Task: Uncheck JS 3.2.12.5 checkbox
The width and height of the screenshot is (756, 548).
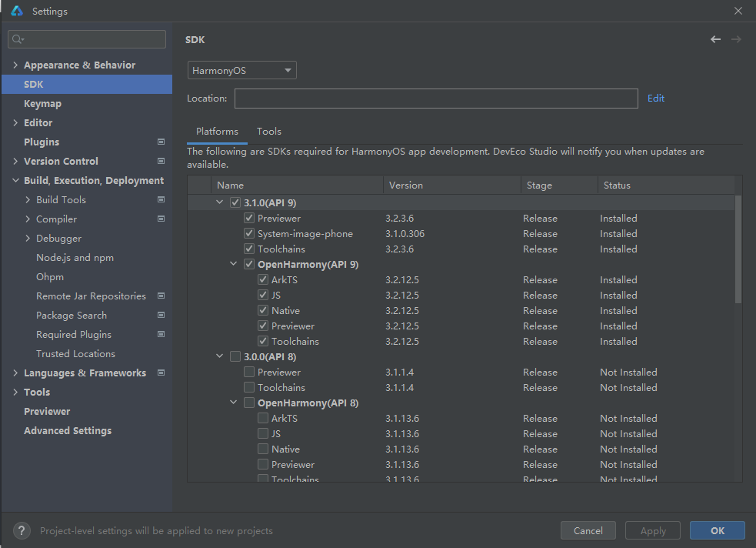Action: click(x=263, y=296)
